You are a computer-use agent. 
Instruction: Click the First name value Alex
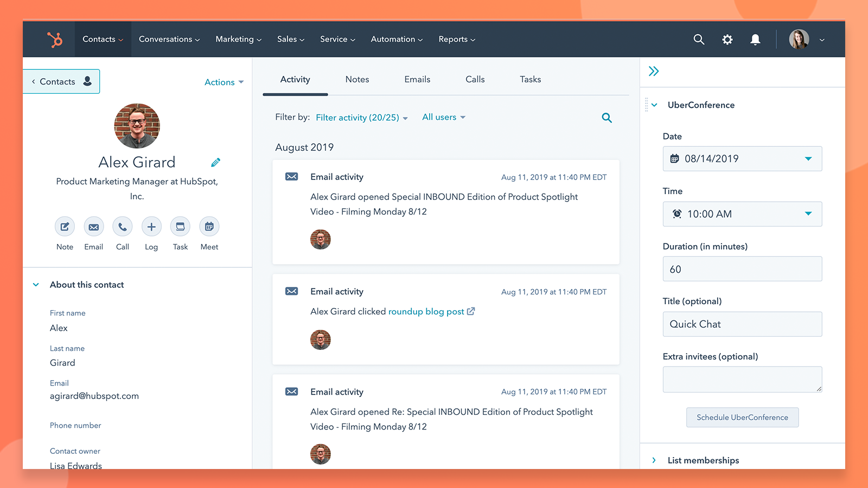pos(59,328)
